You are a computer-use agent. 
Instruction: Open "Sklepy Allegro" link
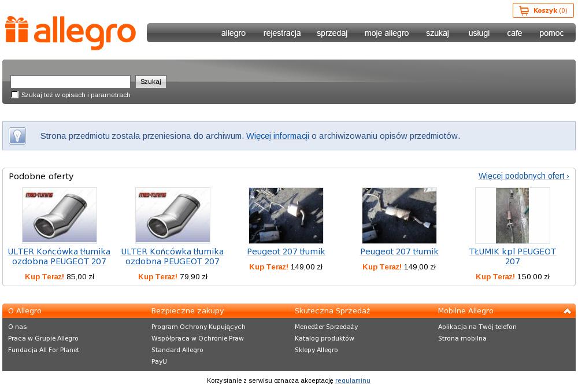[x=316, y=350]
